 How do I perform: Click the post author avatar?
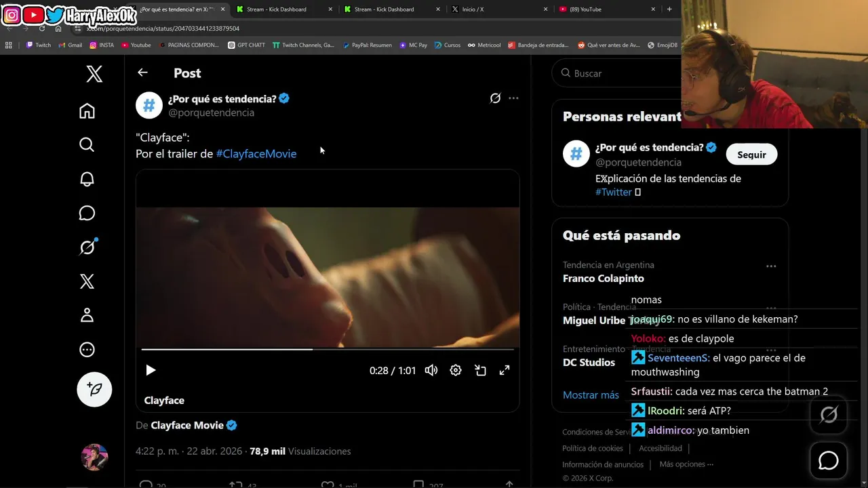(149, 105)
